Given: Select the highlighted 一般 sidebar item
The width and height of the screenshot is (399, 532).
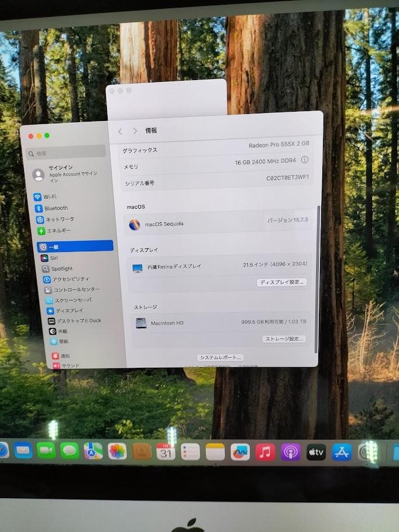Looking at the screenshot, I should coord(75,246).
